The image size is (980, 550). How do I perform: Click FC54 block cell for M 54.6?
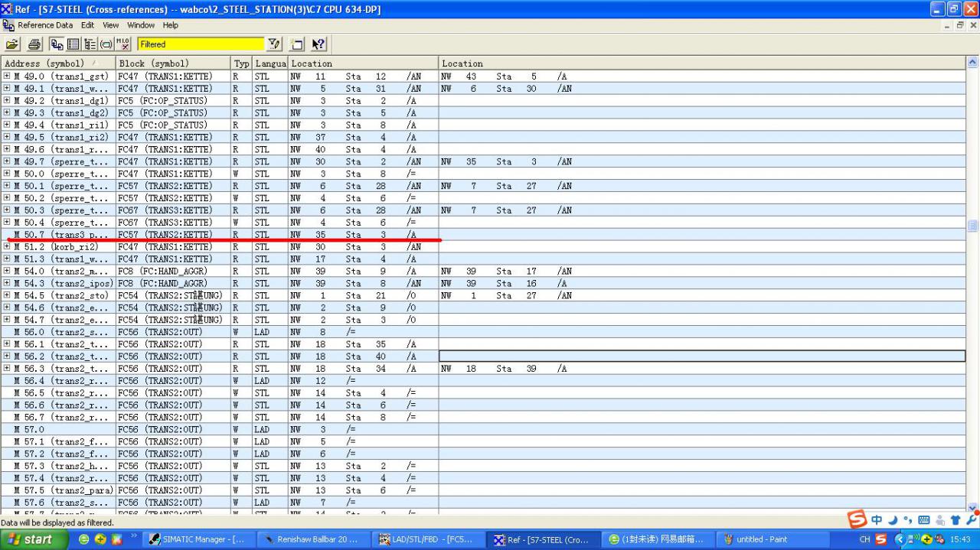(x=173, y=308)
